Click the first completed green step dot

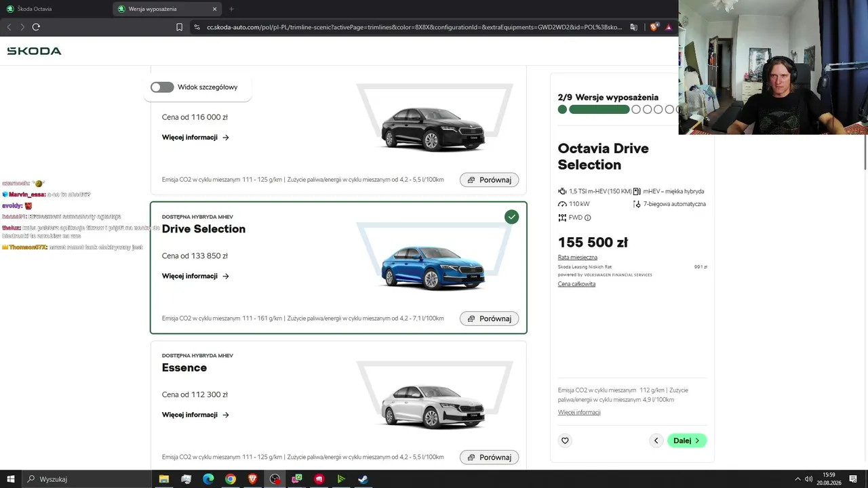[x=562, y=110]
